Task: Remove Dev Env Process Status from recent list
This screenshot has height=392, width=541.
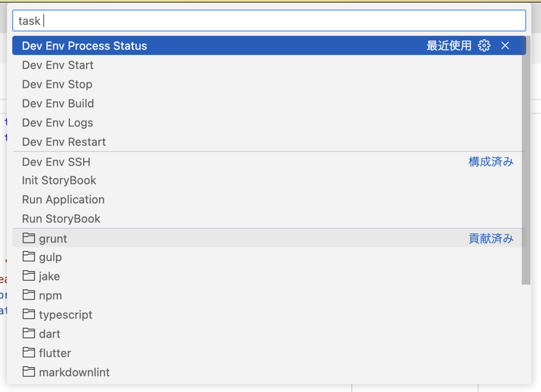Action: [x=505, y=46]
